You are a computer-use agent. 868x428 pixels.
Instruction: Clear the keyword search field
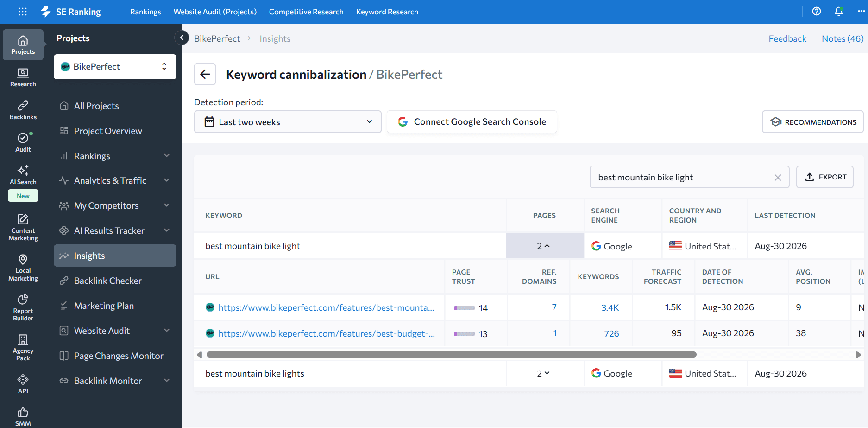(x=778, y=178)
